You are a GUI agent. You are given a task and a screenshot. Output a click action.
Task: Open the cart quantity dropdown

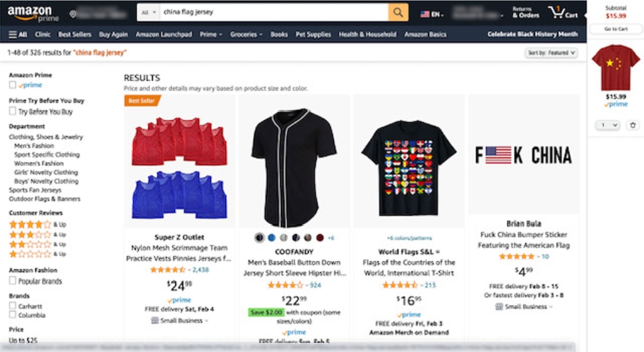click(x=608, y=125)
